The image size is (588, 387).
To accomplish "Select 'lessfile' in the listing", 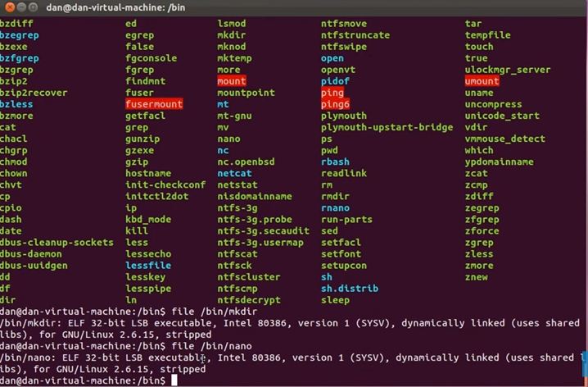I will pyautogui.click(x=148, y=266).
